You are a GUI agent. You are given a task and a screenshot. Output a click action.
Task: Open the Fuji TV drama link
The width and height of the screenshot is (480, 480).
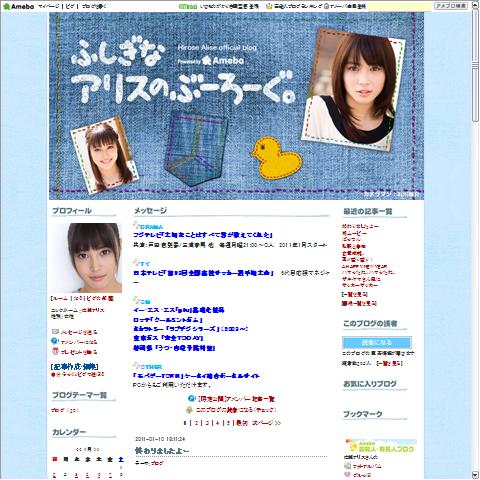(x=203, y=235)
